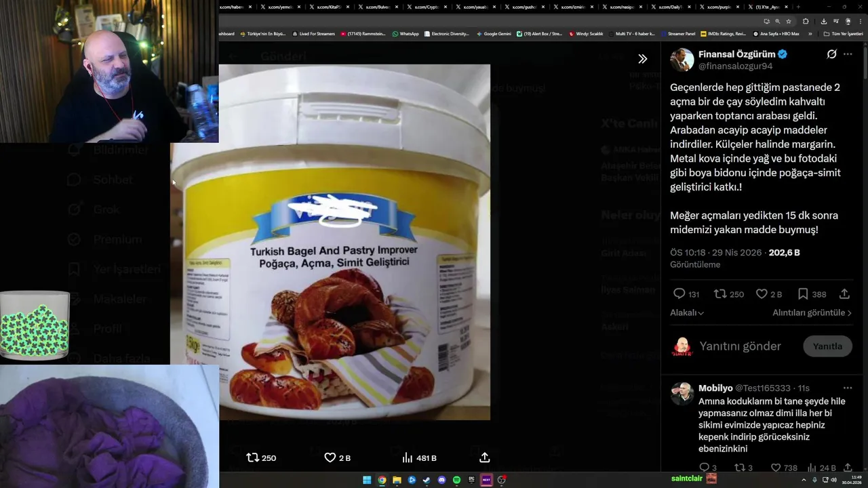This screenshot has width=868, height=488.
Task: Open Grok icon beside Finansal Özgürüm name
Action: 831,54
